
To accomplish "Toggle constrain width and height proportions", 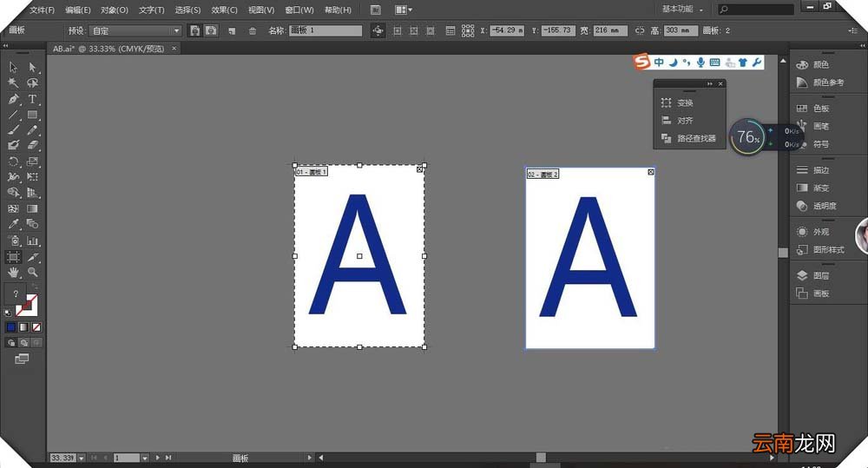I will 640,30.
